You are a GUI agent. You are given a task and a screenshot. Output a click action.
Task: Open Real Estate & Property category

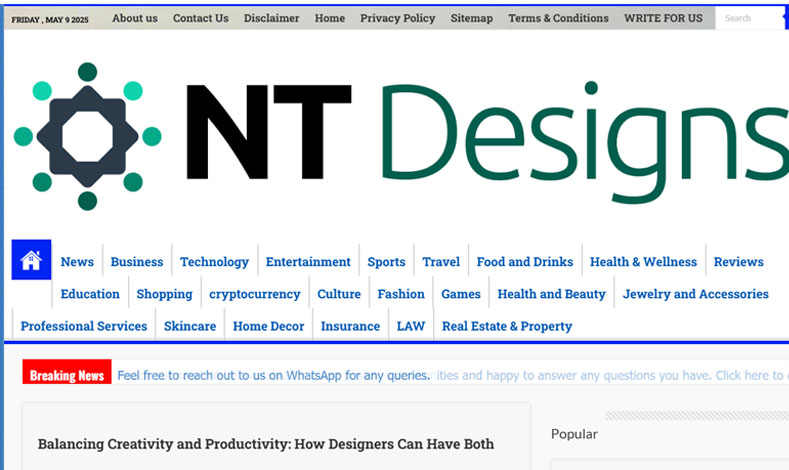507,326
